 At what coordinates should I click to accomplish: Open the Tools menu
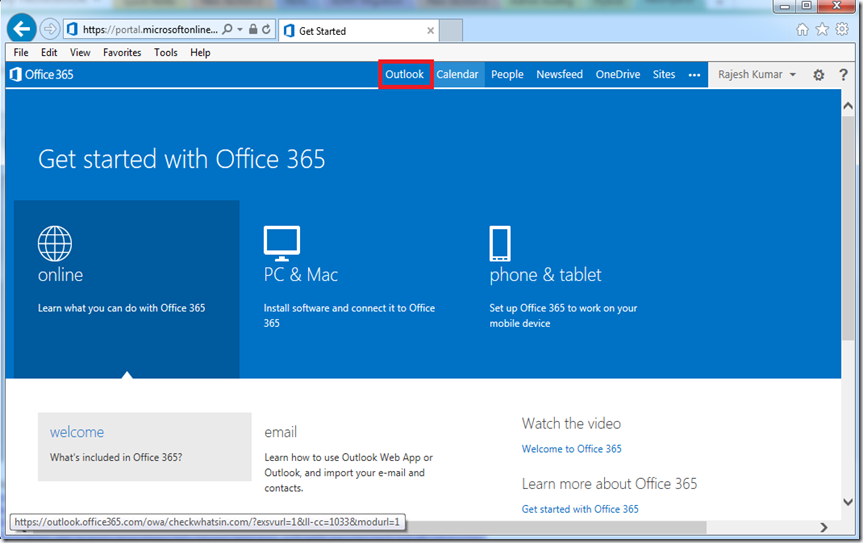166,52
